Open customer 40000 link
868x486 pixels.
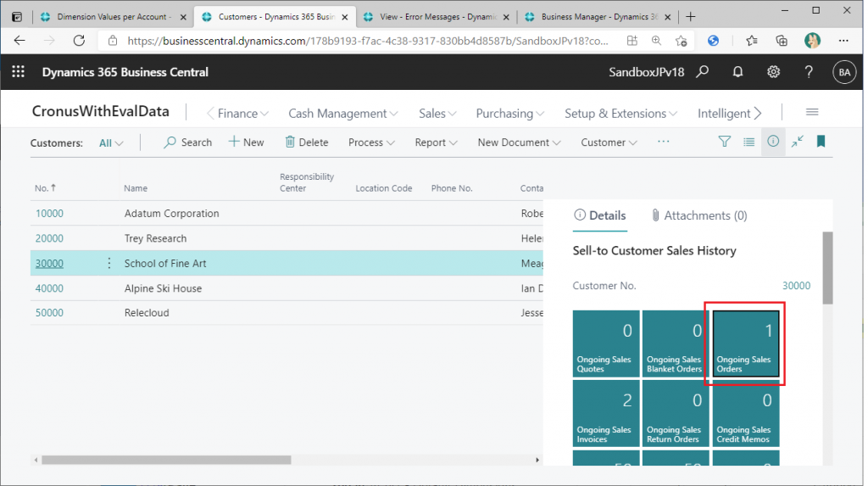point(49,288)
